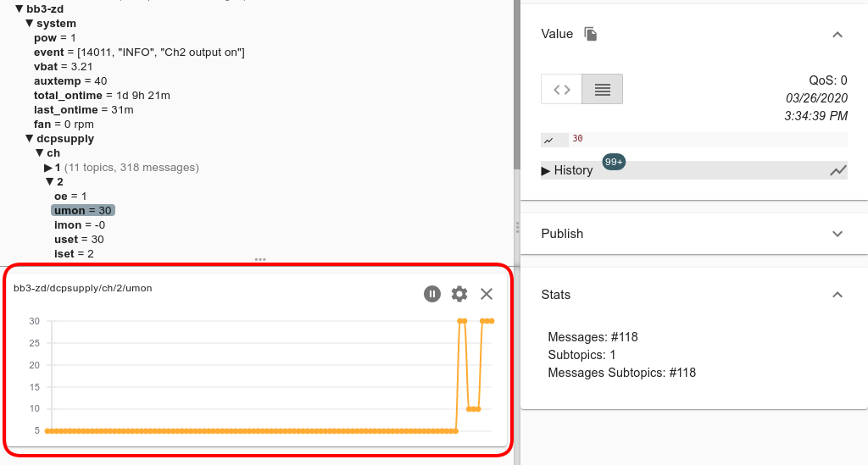Collapse the system topic node
Viewport: 868px width, 465px height.
click(x=29, y=23)
